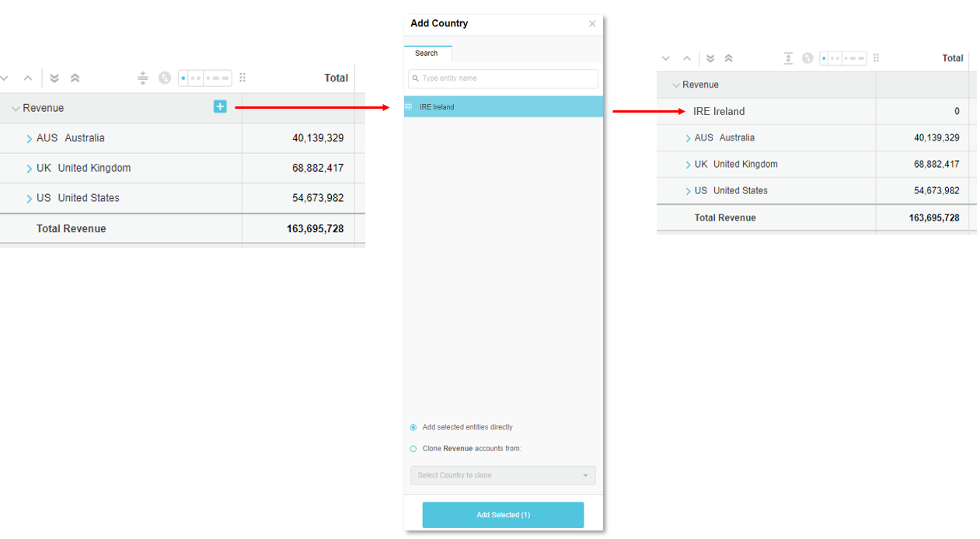The width and height of the screenshot is (980, 539).
Task: Click the double-chevron expand all icon in the table with the plus button
Action: 54,78
